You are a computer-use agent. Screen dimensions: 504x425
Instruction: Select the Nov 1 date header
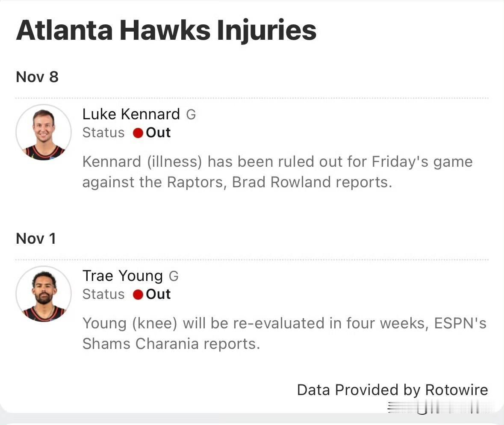tap(36, 239)
